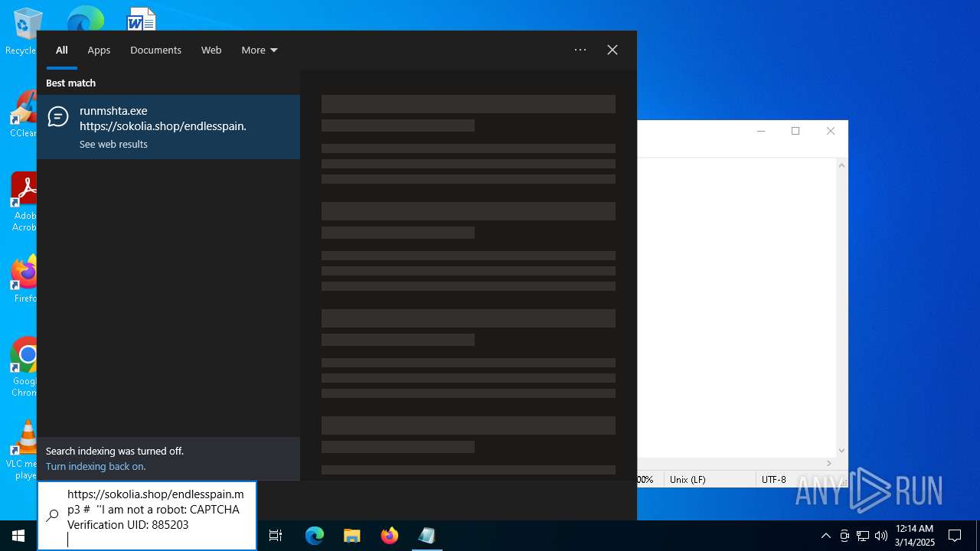Open Task View on the taskbar

[x=276, y=536]
